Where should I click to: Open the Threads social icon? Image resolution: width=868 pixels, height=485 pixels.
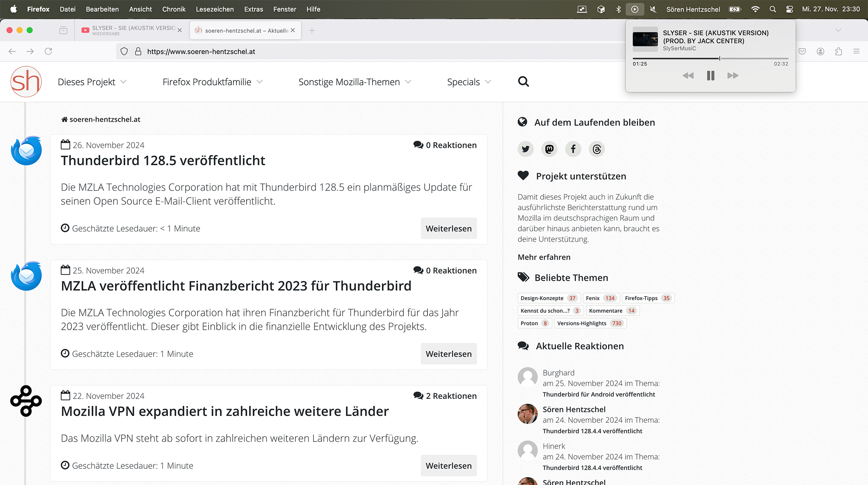tap(597, 149)
